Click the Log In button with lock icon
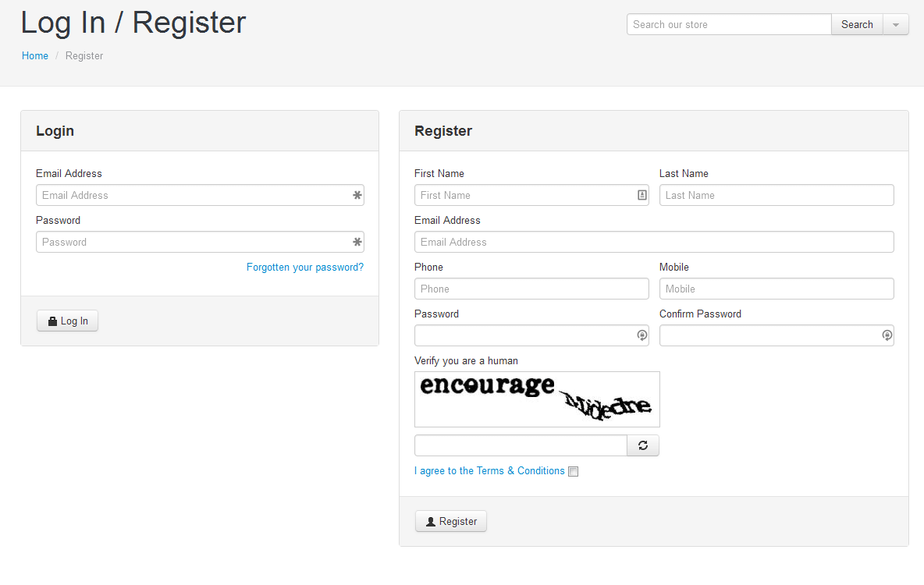The width and height of the screenshot is (924, 585). 68,321
